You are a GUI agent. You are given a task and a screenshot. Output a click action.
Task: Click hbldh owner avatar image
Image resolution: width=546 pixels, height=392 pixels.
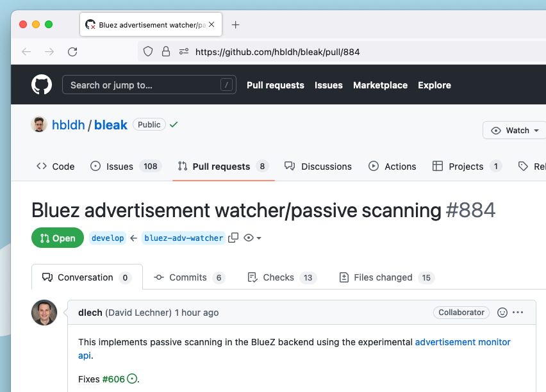[x=39, y=124]
